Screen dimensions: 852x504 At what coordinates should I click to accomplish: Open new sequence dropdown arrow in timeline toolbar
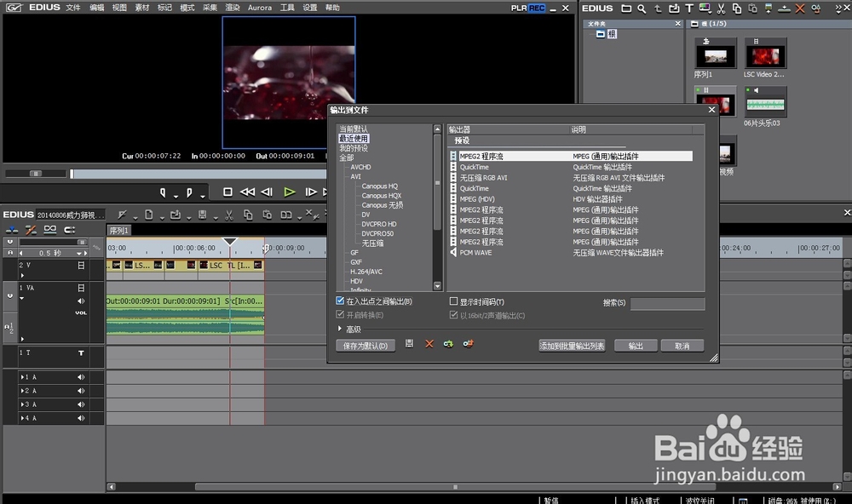[162, 218]
